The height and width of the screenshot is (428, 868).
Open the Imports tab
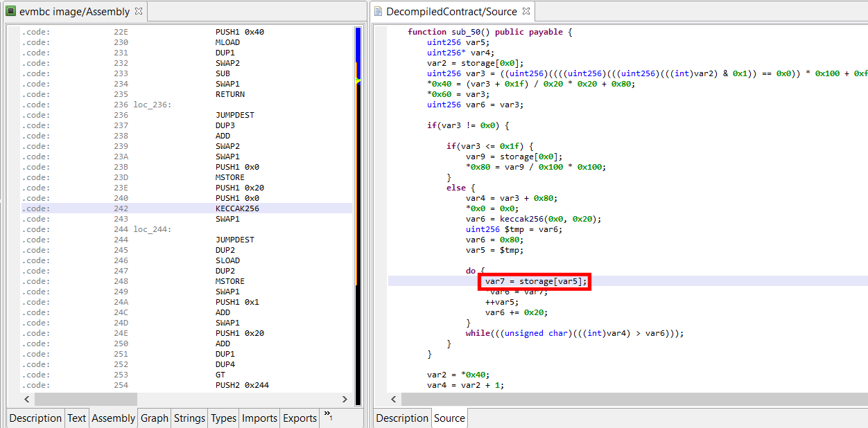click(259, 418)
